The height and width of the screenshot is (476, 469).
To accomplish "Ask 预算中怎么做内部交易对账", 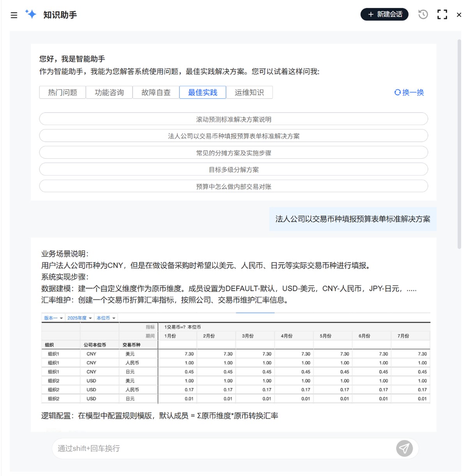I will tap(234, 186).
